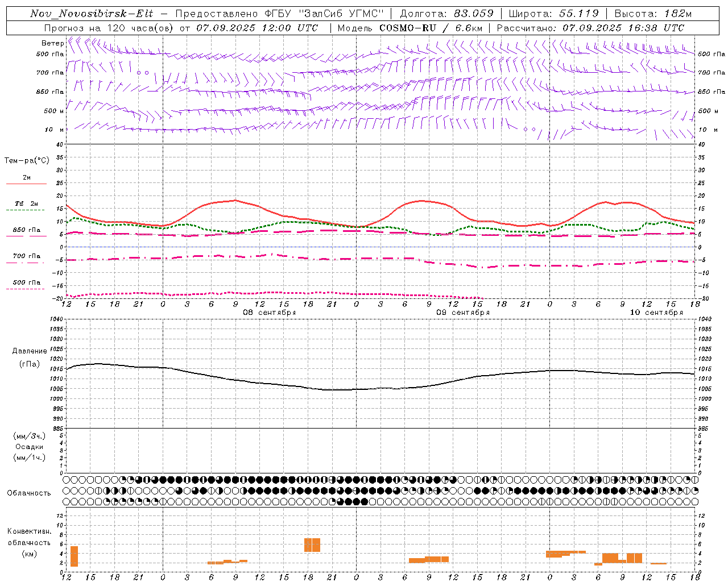Viewport: 728px width, 582px height.
Task: Click the first orange convective bar near 12h start
Action: click(x=74, y=556)
